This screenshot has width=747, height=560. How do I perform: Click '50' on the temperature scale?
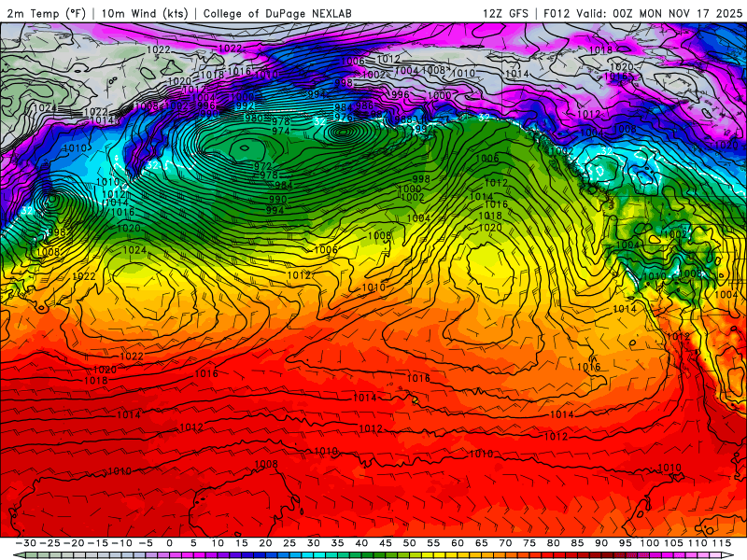click(x=409, y=543)
